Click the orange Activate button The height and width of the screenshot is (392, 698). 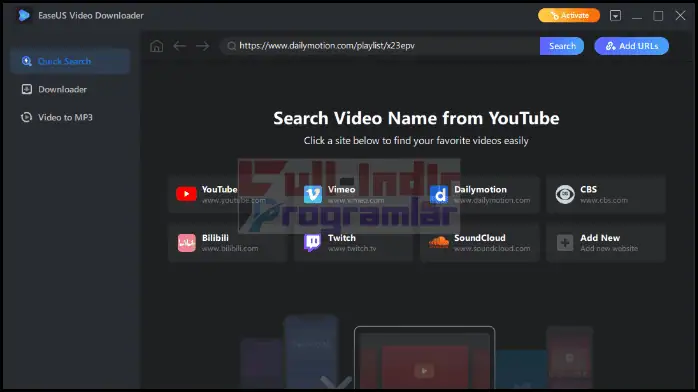(569, 16)
